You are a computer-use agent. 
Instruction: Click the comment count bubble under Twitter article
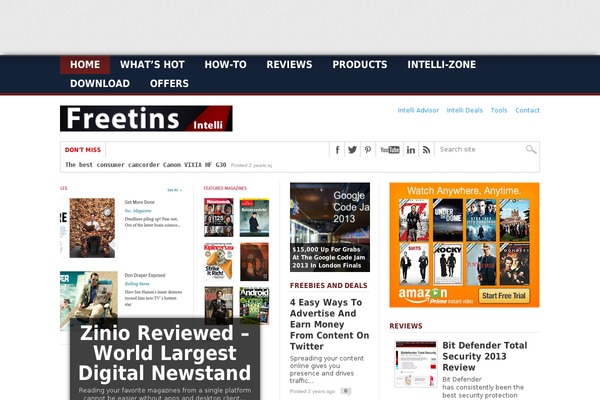(346, 391)
